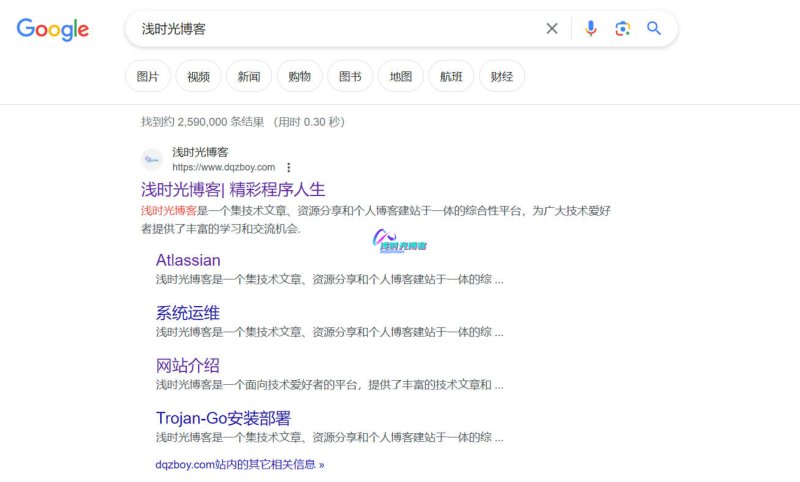The height and width of the screenshot is (482, 800).
Task: Open the 网站介绍 sitelink
Action: coord(188,365)
